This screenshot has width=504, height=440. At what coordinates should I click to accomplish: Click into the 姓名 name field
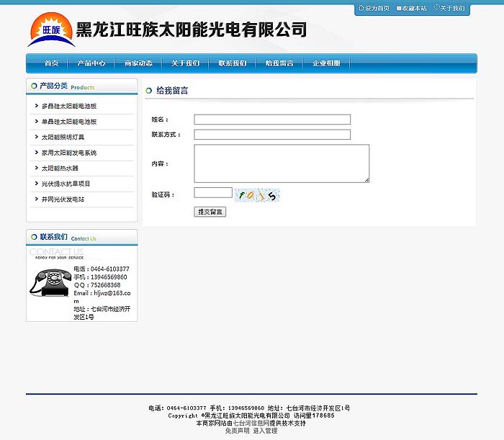pyautogui.click(x=272, y=120)
